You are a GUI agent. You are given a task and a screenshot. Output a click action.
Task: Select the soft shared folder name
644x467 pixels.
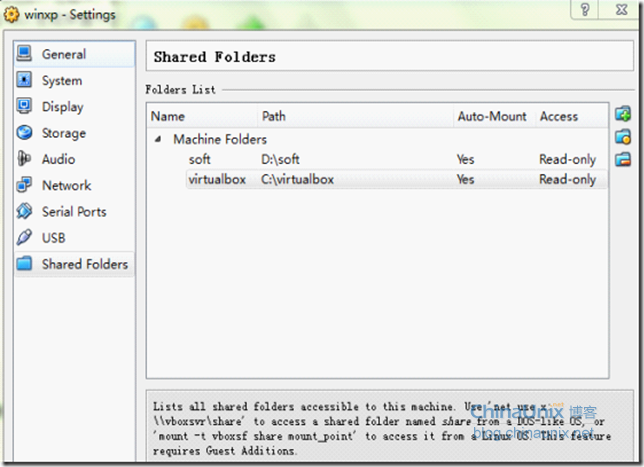200,159
